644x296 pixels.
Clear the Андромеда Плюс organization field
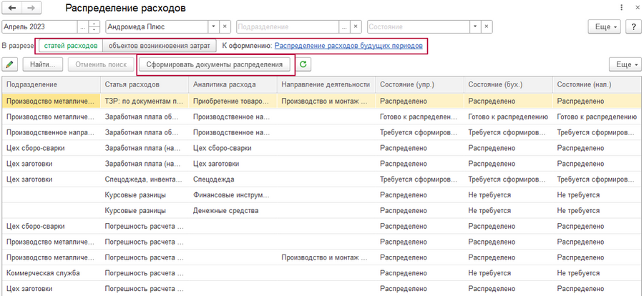(225, 26)
